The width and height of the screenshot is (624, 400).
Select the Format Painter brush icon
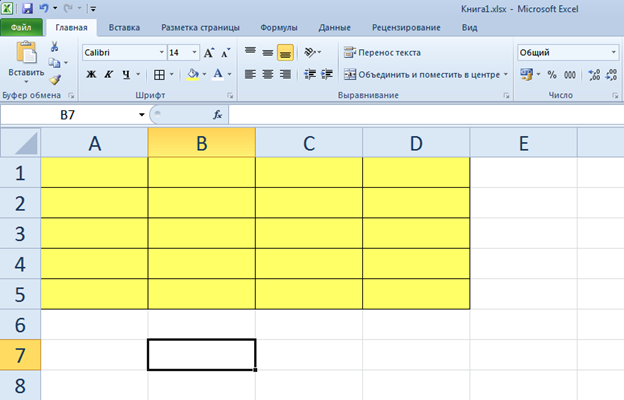(54, 79)
